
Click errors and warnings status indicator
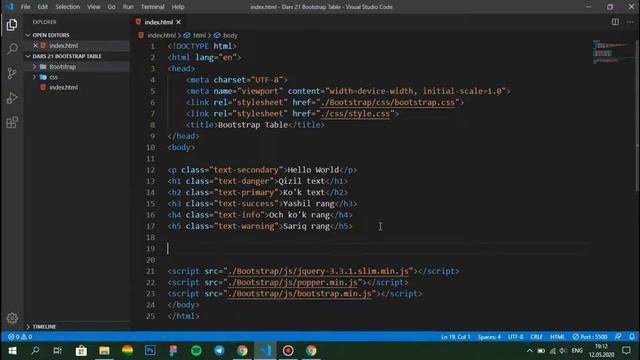pos(20,337)
